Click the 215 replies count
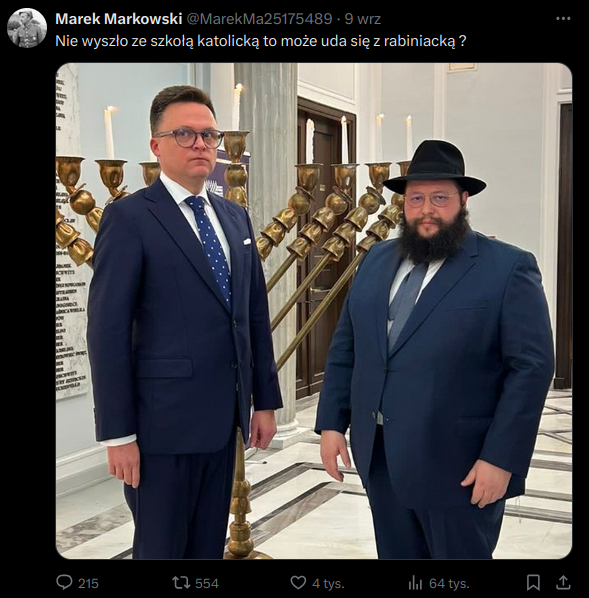This screenshot has height=598, width=589. 88,583
